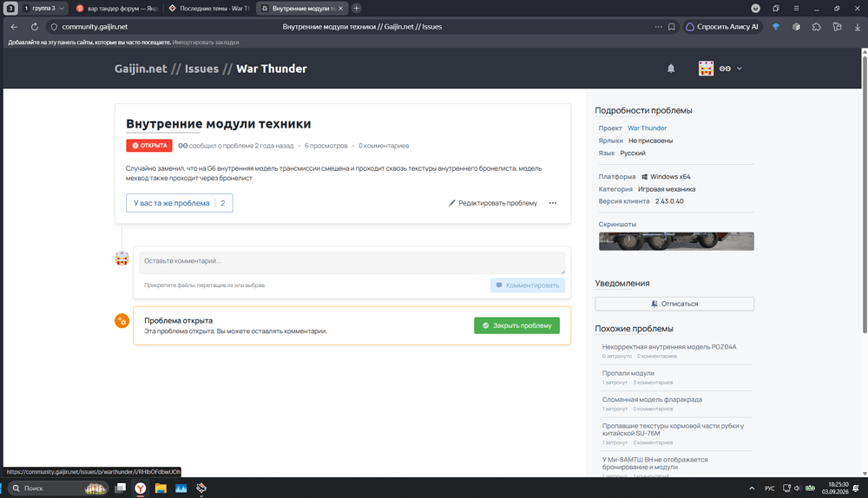Open a new tab with plus button
Screen dimensions: 868x498
tap(357, 9)
